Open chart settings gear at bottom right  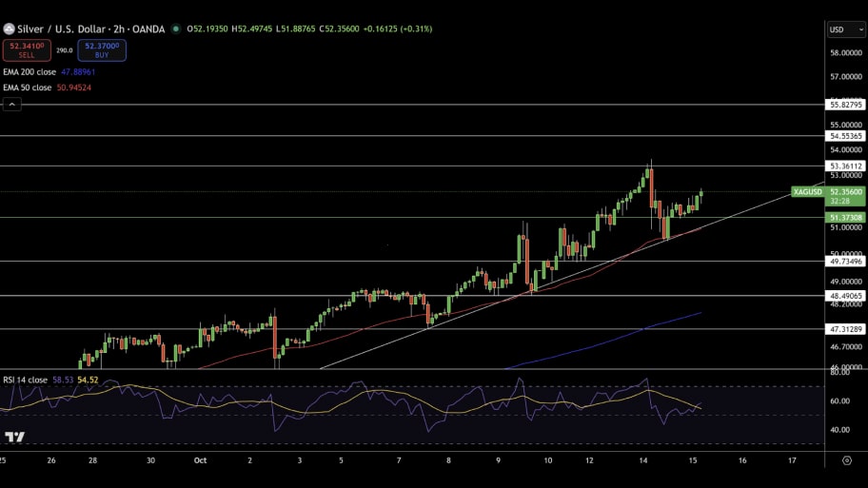[846, 459]
